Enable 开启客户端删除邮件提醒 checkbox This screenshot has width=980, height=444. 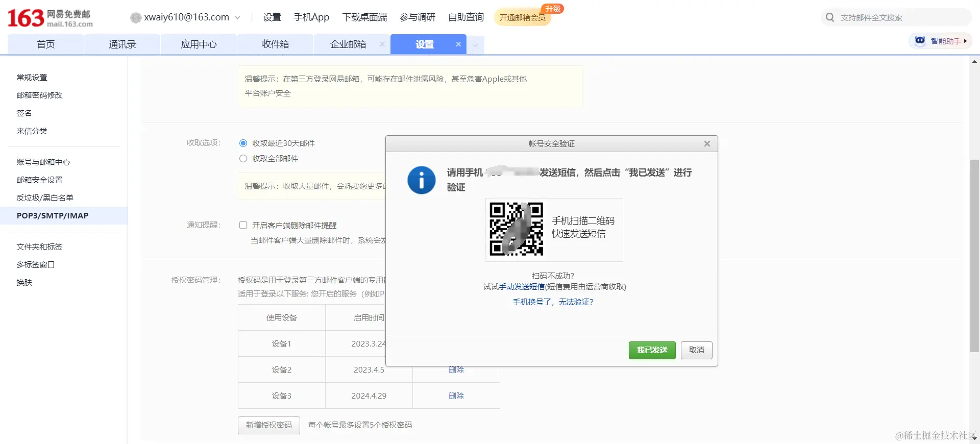(243, 225)
